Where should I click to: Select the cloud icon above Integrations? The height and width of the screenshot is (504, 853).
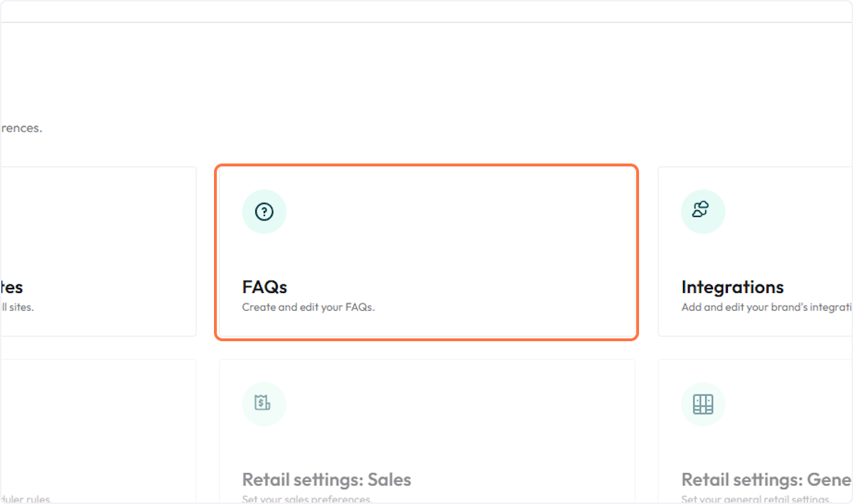tap(703, 211)
